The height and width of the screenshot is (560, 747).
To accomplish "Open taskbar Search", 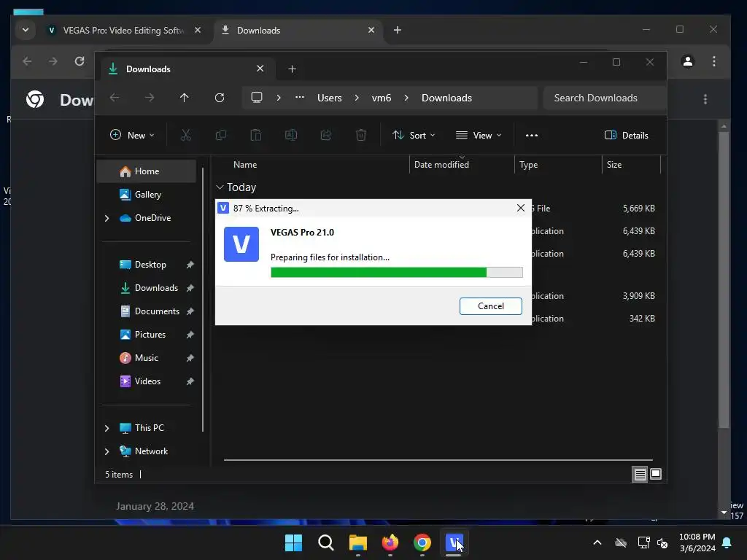I will tap(326, 542).
